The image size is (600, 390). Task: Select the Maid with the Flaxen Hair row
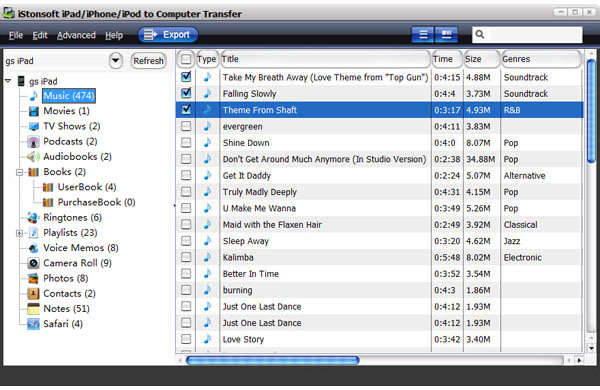pos(380,224)
